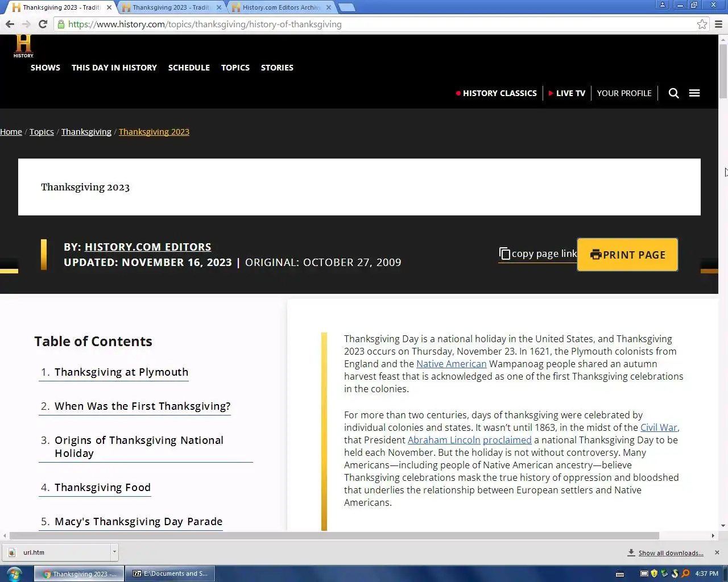
Task: Open the Windows Start orb
Action: 14,573
